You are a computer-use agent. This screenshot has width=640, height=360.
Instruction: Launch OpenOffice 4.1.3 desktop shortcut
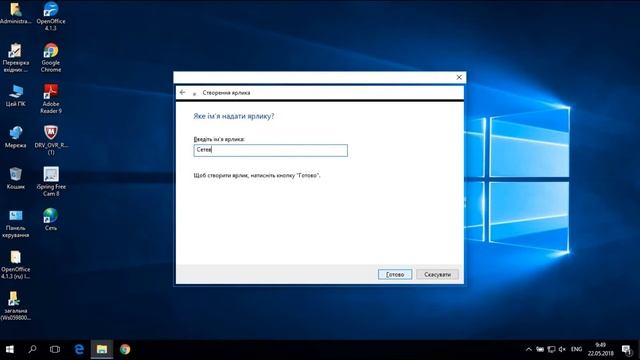pyautogui.click(x=51, y=16)
